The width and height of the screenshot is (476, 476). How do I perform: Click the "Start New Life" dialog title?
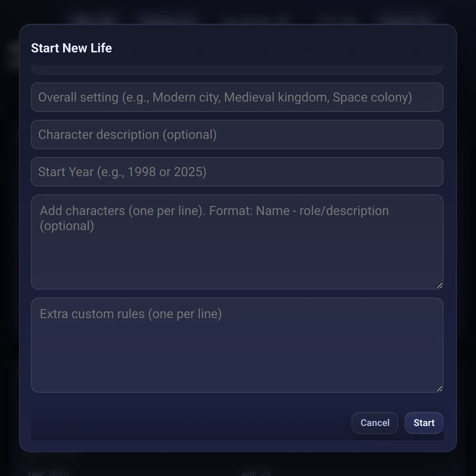click(71, 48)
